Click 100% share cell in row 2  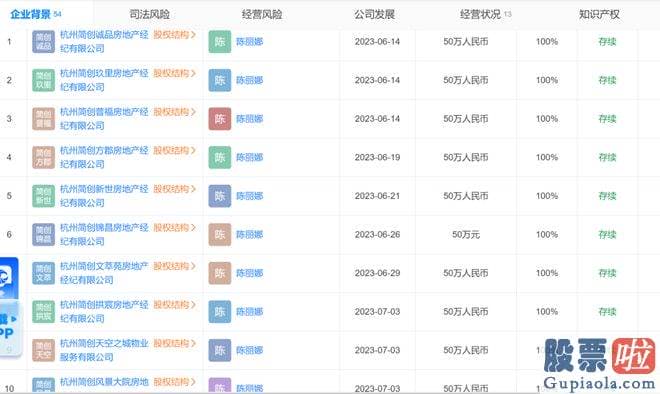pyautogui.click(x=547, y=80)
